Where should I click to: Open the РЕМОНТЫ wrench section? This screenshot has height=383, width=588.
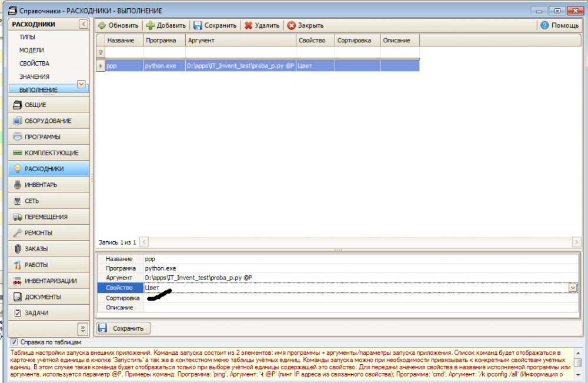click(49, 233)
